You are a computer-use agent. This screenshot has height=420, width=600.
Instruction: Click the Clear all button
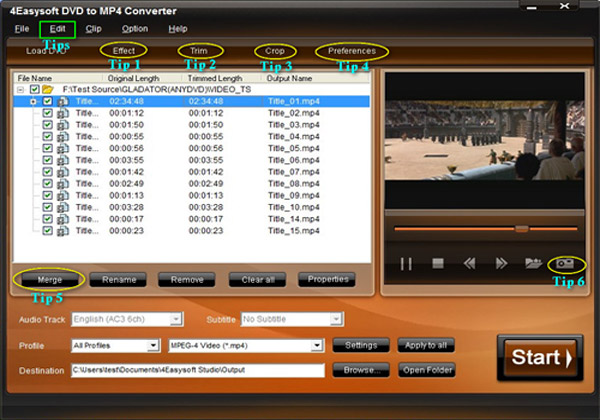pyautogui.click(x=258, y=280)
